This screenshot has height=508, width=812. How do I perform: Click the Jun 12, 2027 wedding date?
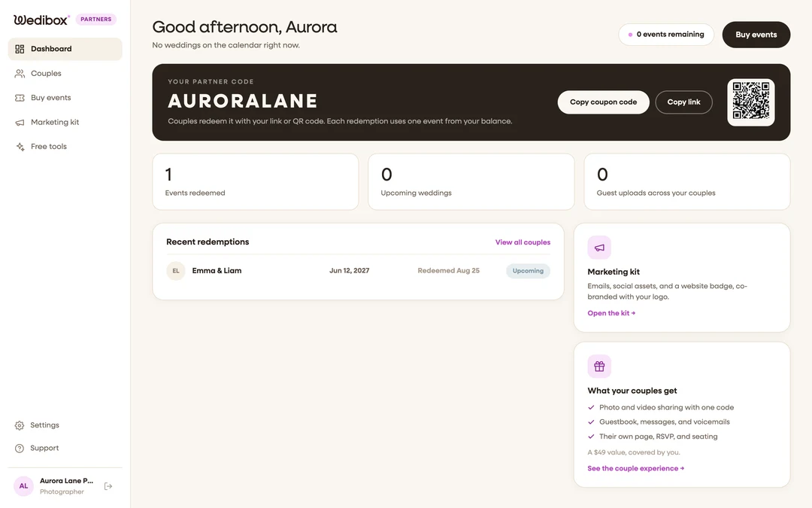(x=349, y=271)
